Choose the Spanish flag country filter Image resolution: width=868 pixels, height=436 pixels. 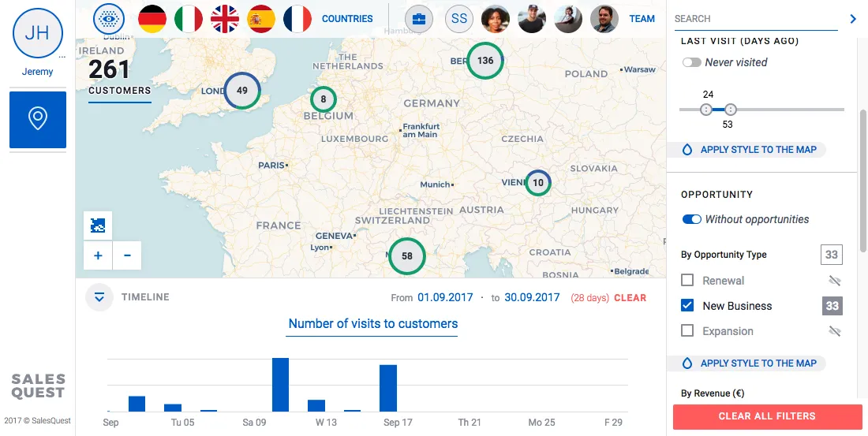[261, 18]
